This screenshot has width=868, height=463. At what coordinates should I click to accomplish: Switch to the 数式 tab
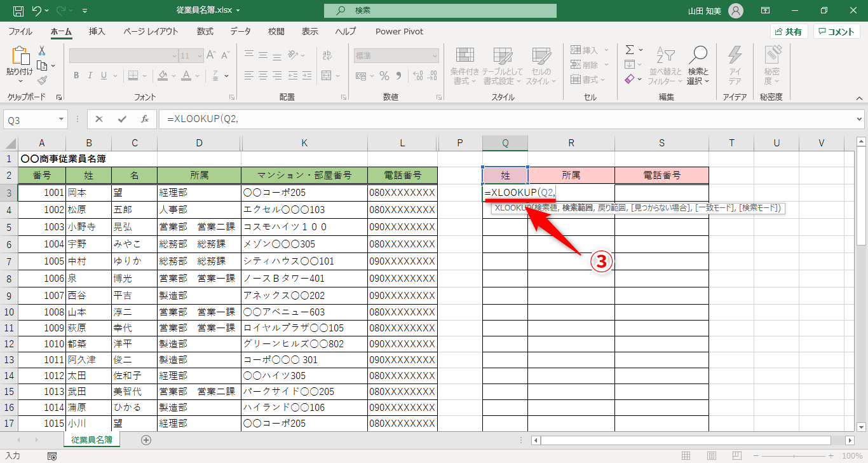(x=205, y=32)
